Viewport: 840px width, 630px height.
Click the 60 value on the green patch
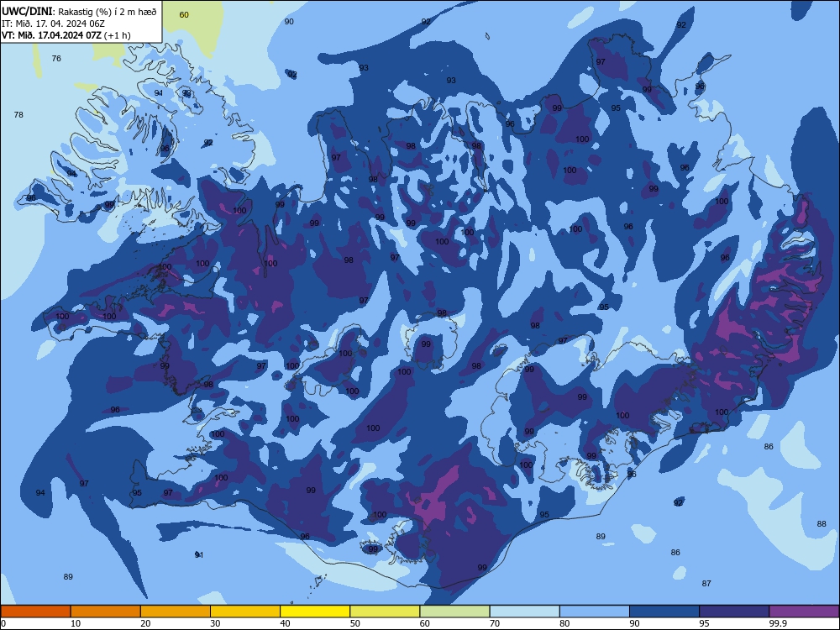[x=184, y=14]
